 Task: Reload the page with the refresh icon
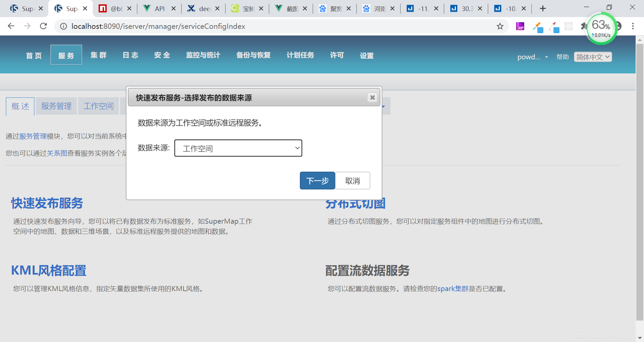pos(43,26)
